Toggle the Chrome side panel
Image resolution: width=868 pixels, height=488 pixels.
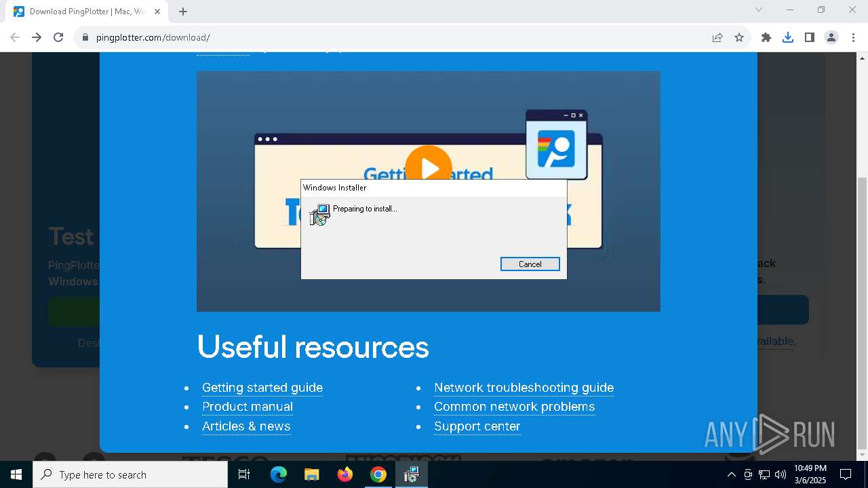tap(810, 37)
